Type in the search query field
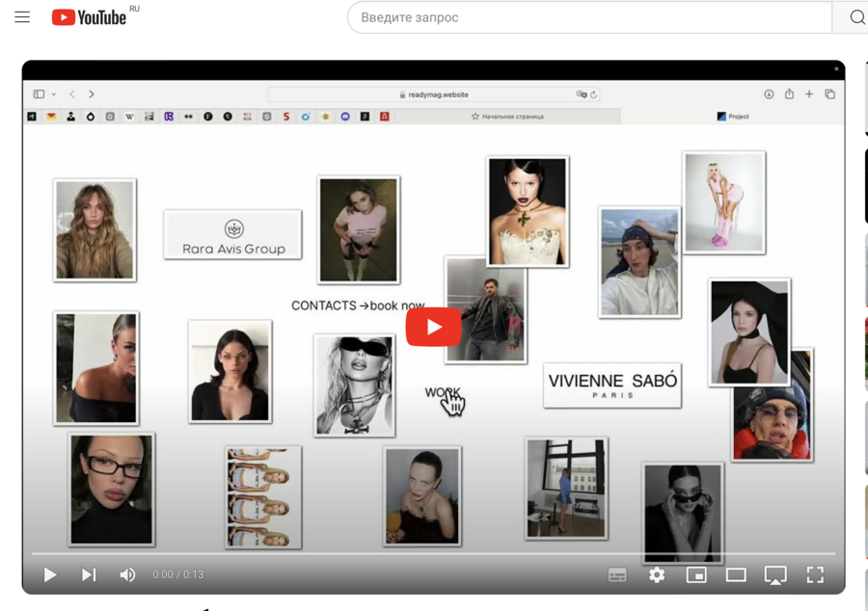The width and height of the screenshot is (868, 611). tap(588, 17)
